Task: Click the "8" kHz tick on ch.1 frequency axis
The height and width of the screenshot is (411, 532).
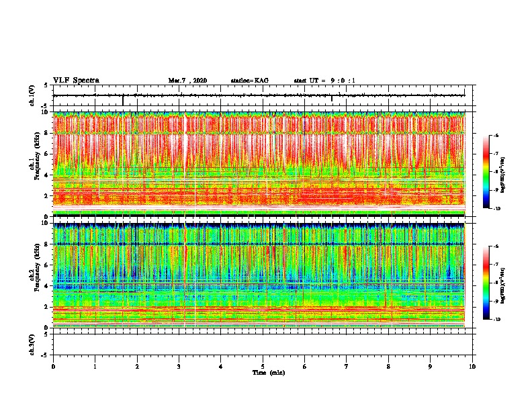Action: (47, 133)
